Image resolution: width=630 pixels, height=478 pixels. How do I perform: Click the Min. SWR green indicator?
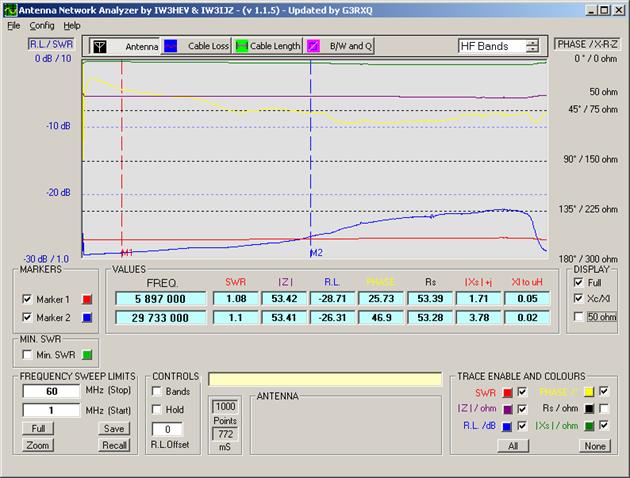pos(87,354)
